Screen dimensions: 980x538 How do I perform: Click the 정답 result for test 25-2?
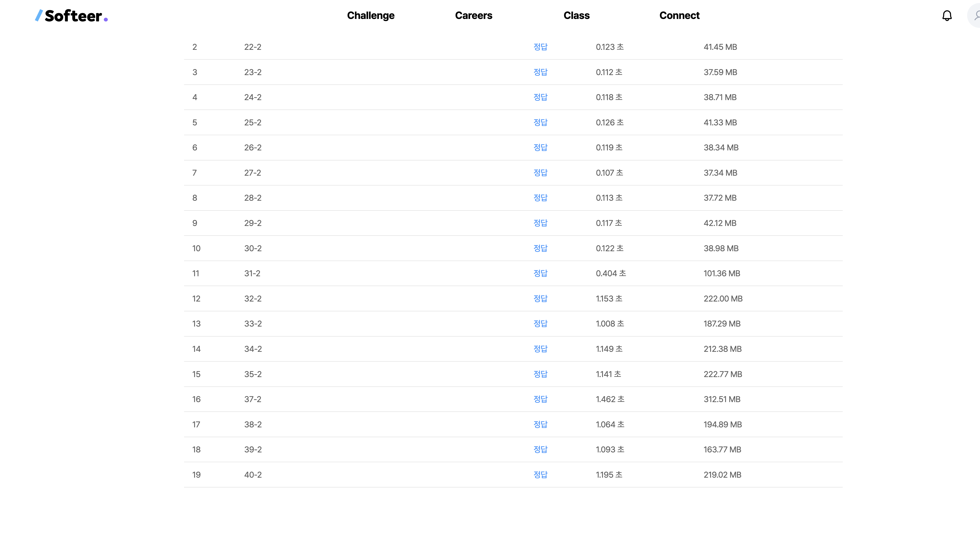point(540,123)
